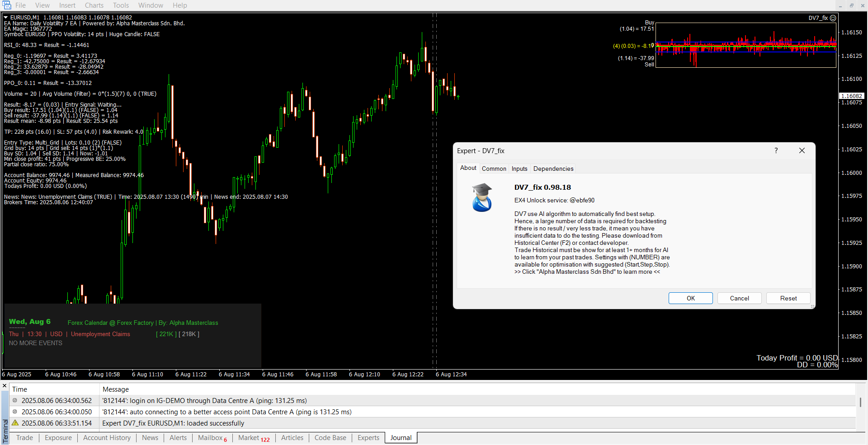Click the Terminal journal vertical scrollbar

coord(860,402)
